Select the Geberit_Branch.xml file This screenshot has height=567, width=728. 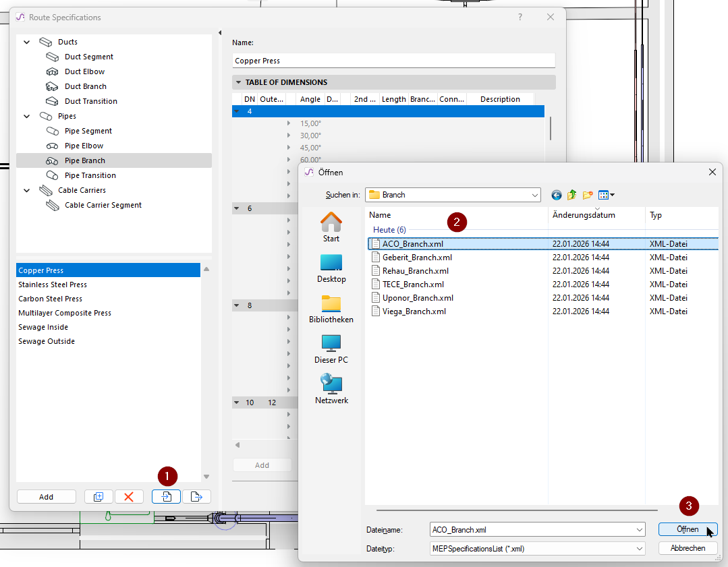pos(417,257)
